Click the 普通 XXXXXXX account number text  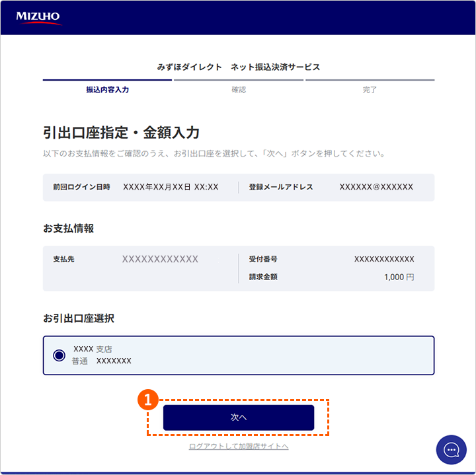point(101,361)
